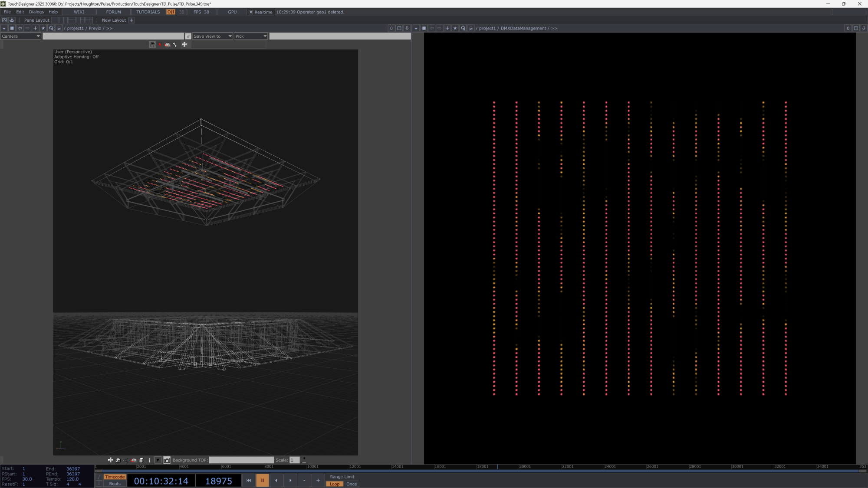The image size is (868, 488).
Task: Click the TUTORIALS button
Action: pyautogui.click(x=148, y=12)
